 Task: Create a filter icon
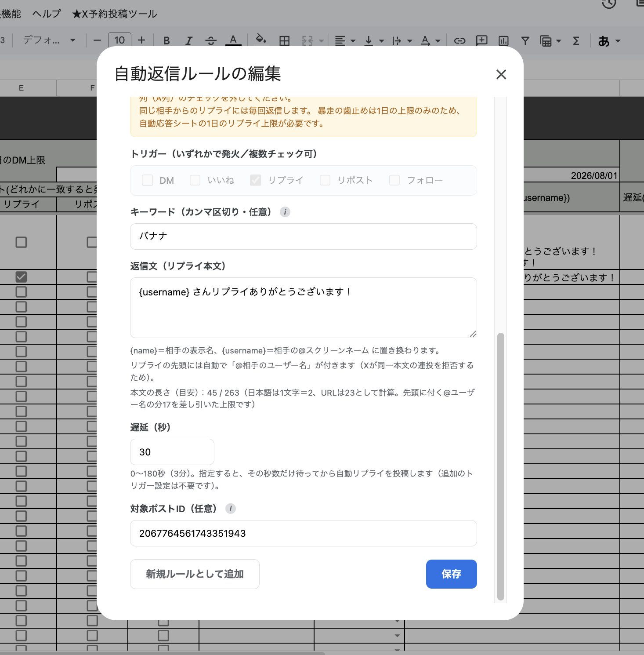click(x=525, y=41)
